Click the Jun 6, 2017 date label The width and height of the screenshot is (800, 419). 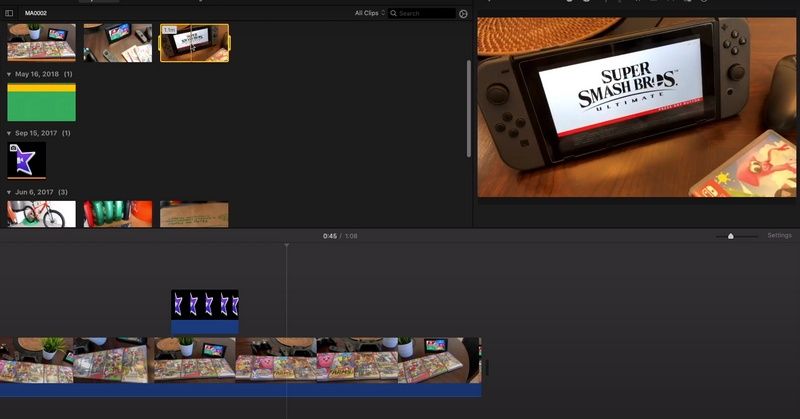click(x=34, y=192)
